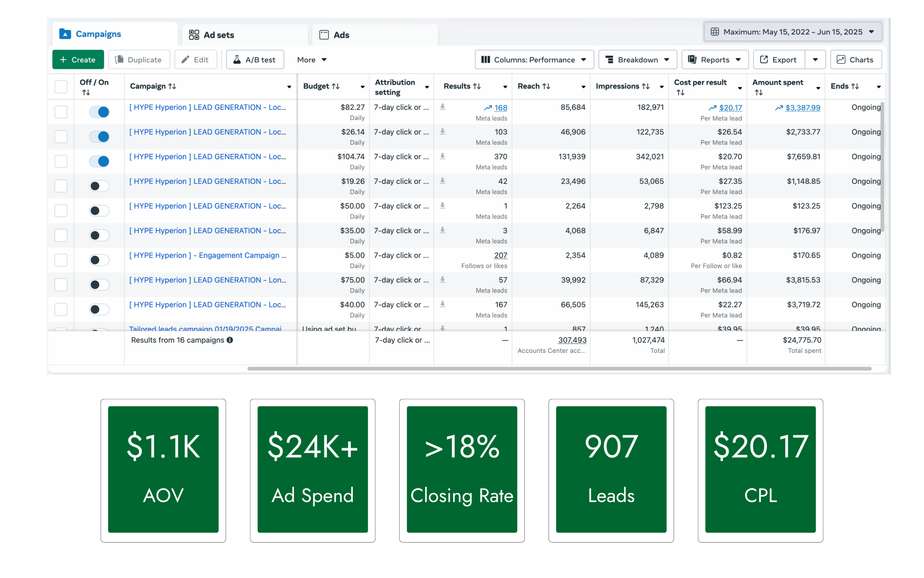This screenshot has width=924, height=578.
Task: Open the Results column options arrow
Action: coord(505,87)
